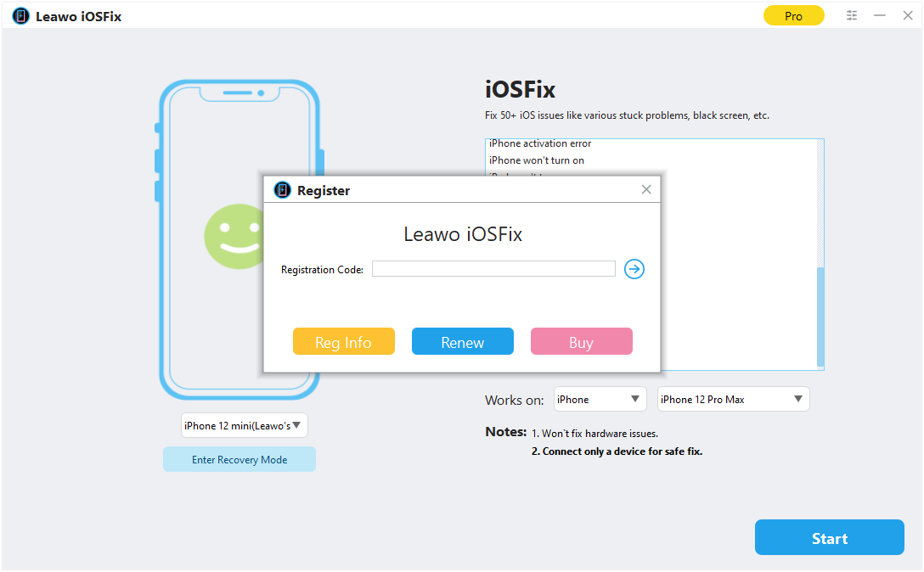Minimize the Leawo iOSFix window
924x572 pixels.
point(880,16)
